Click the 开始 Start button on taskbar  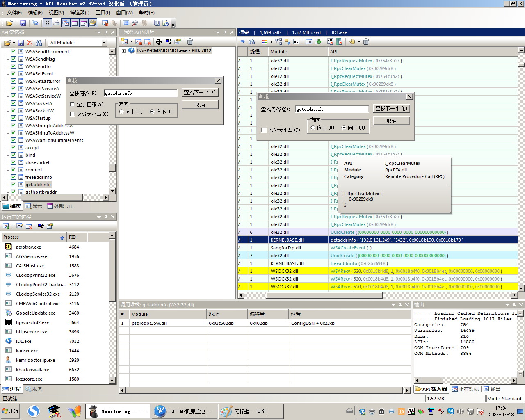11,411
